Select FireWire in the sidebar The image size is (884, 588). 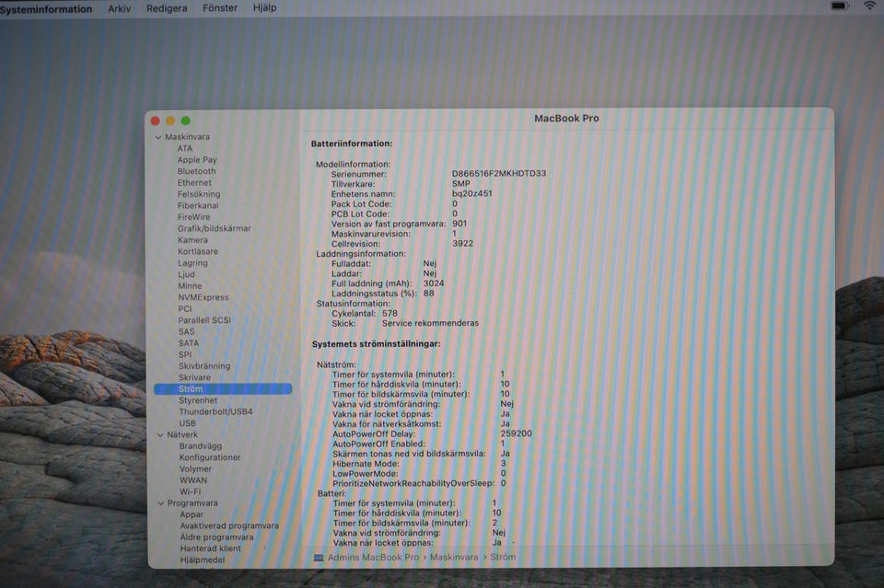[x=194, y=217]
